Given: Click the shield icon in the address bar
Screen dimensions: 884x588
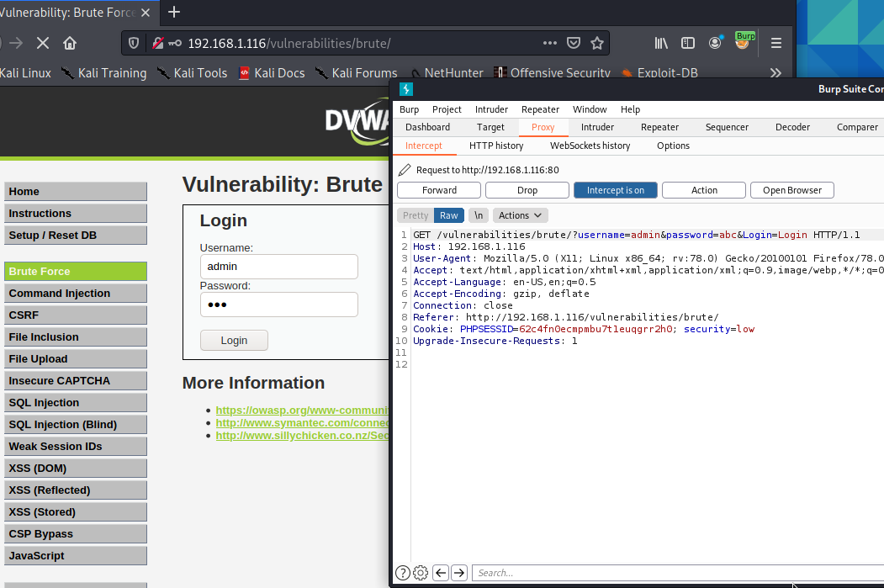Looking at the screenshot, I should 134,43.
